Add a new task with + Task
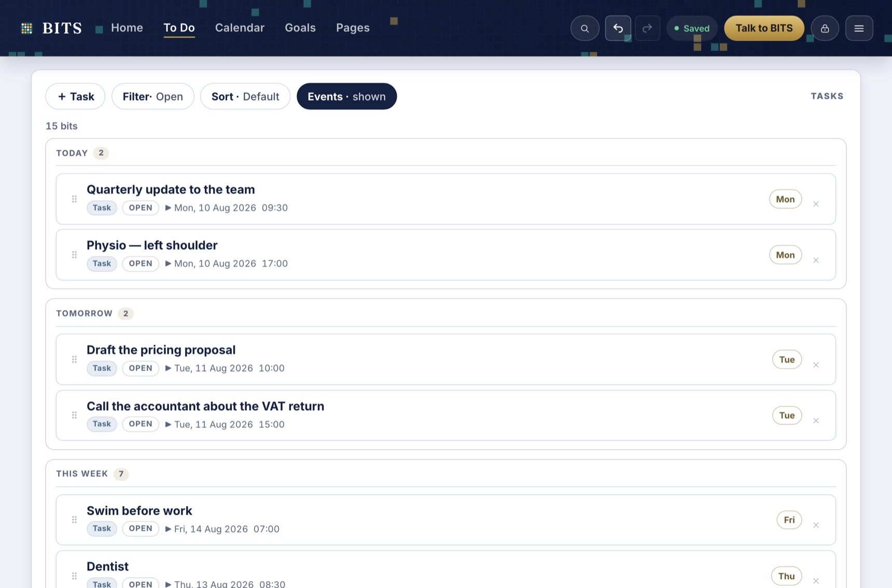 click(75, 96)
